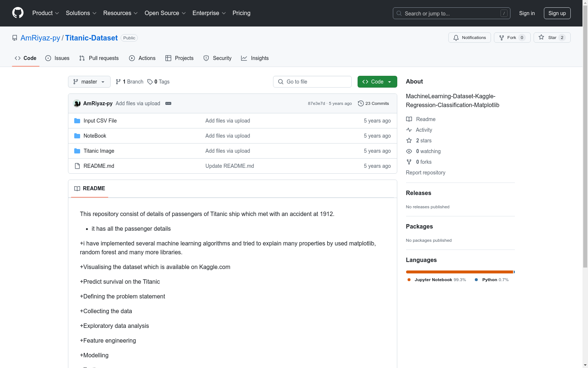Open the master branch selector
588x368 pixels.
tap(89, 82)
